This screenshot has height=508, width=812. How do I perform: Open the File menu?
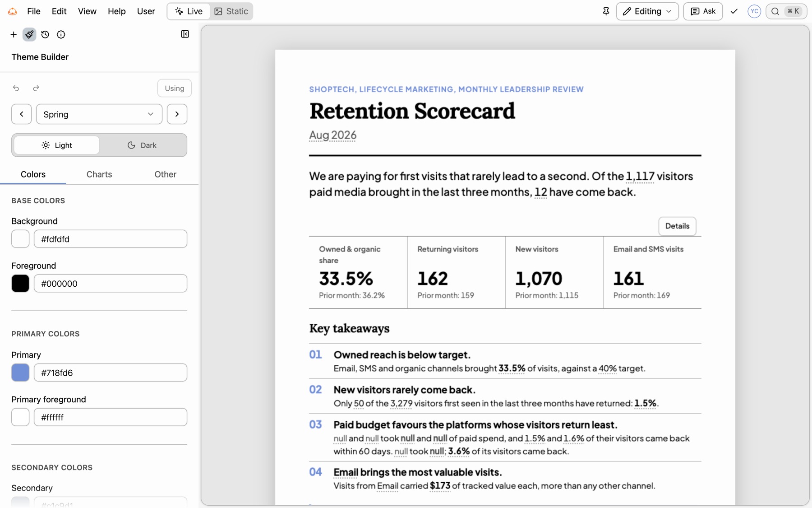click(x=34, y=11)
